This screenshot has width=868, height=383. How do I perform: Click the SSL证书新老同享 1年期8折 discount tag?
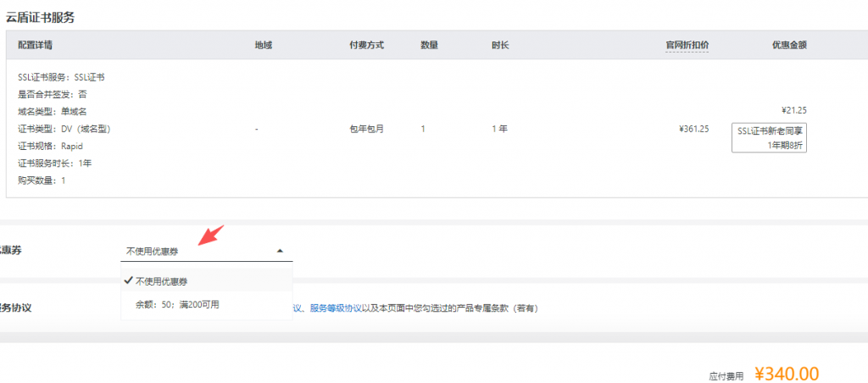769,137
